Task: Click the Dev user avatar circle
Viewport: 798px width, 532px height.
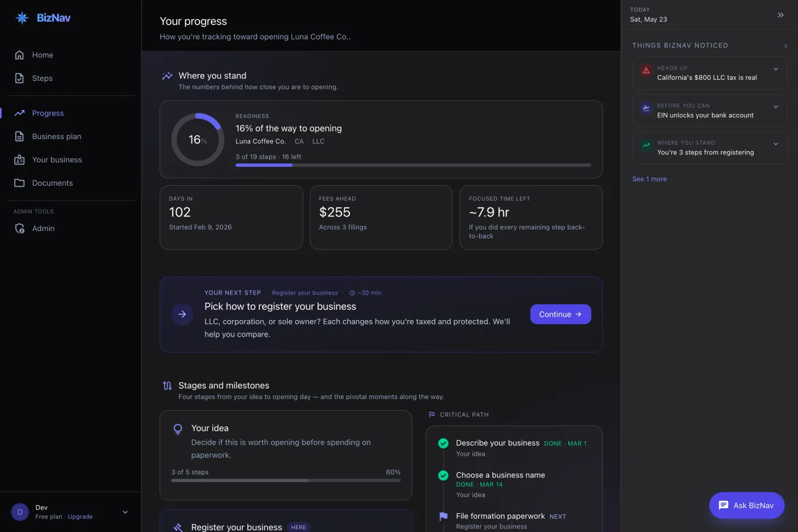Action: [20, 512]
